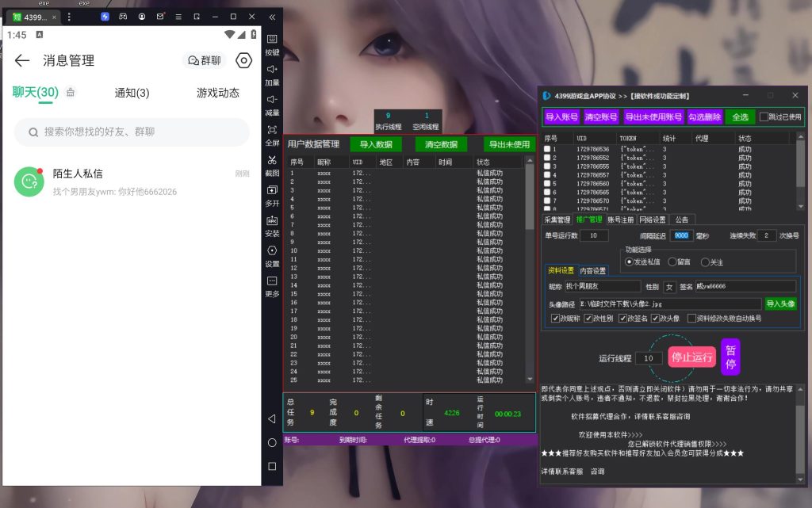Image resolution: width=812 pixels, height=508 pixels.
Task: Tap the Android home circle in sidebar
Action: [x=272, y=442]
